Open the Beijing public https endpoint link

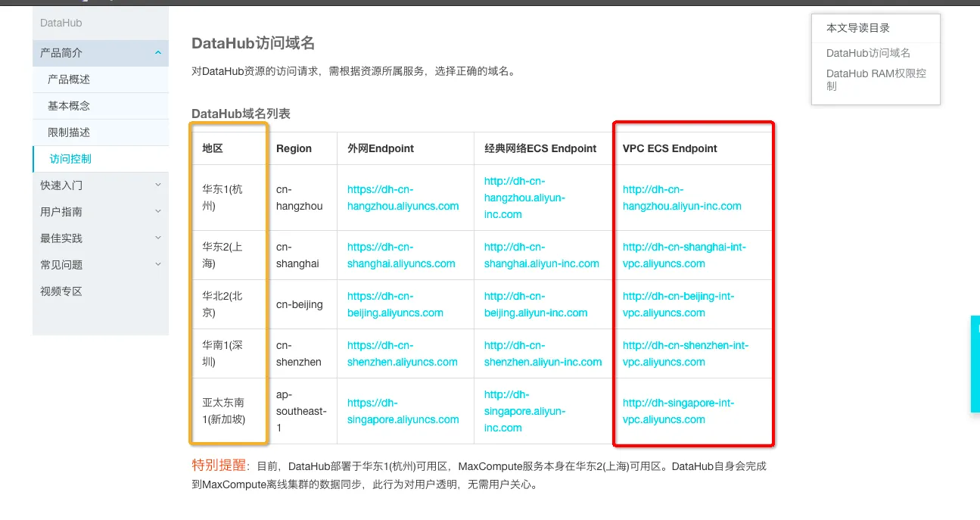[395, 304]
